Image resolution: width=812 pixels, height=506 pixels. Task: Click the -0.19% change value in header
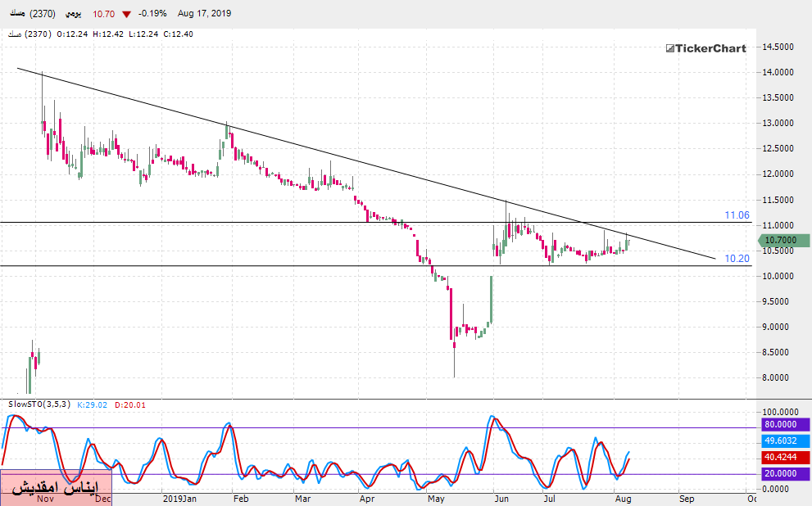pyautogui.click(x=153, y=14)
